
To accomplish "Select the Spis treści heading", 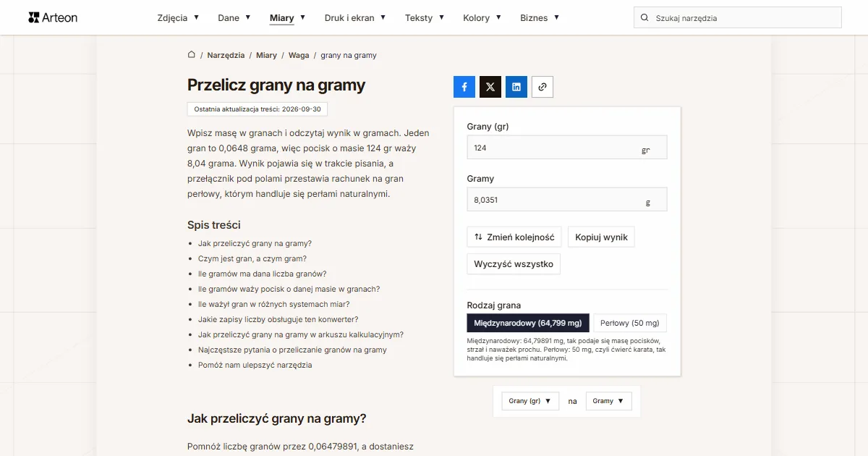I will click(x=214, y=225).
